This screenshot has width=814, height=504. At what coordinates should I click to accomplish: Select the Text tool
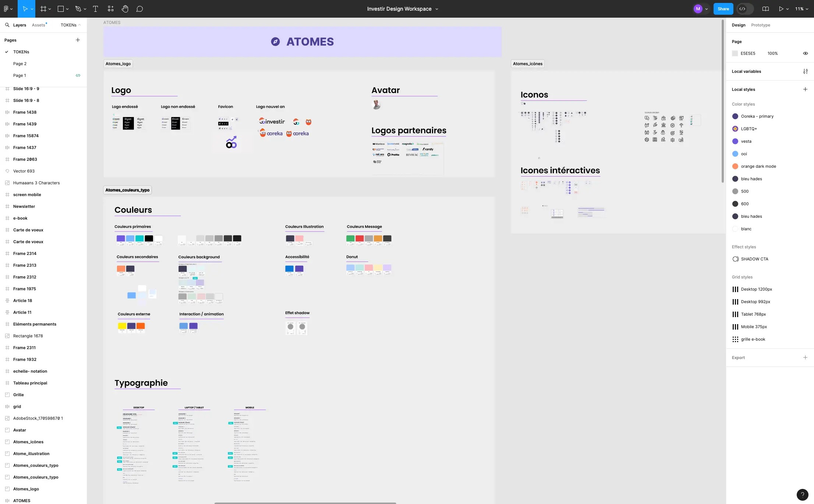coord(95,9)
